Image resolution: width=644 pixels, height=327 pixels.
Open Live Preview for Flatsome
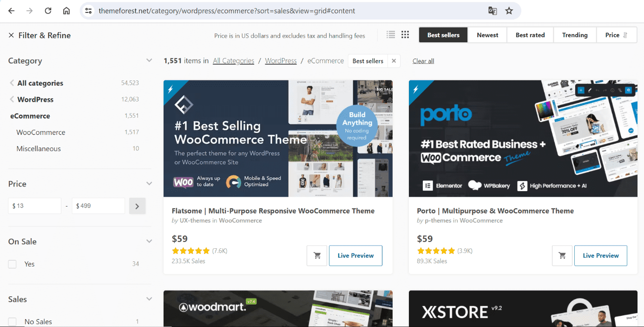pos(355,256)
